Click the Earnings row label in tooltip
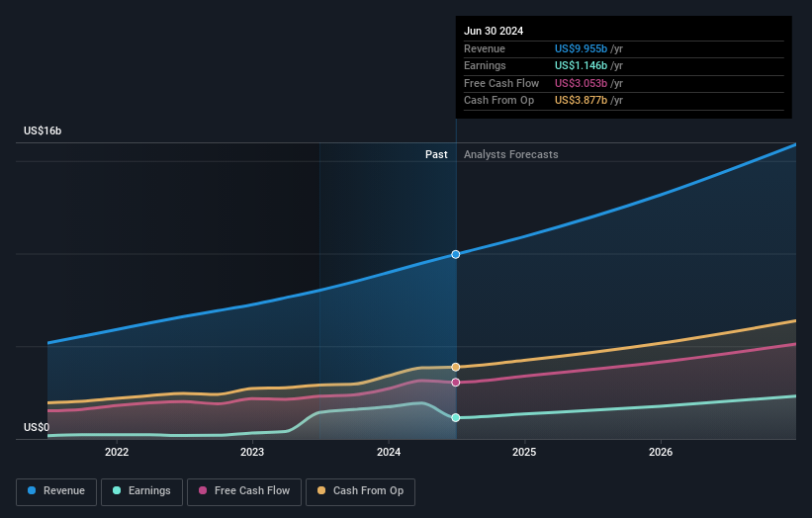812x518 pixels. click(x=485, y=65)
